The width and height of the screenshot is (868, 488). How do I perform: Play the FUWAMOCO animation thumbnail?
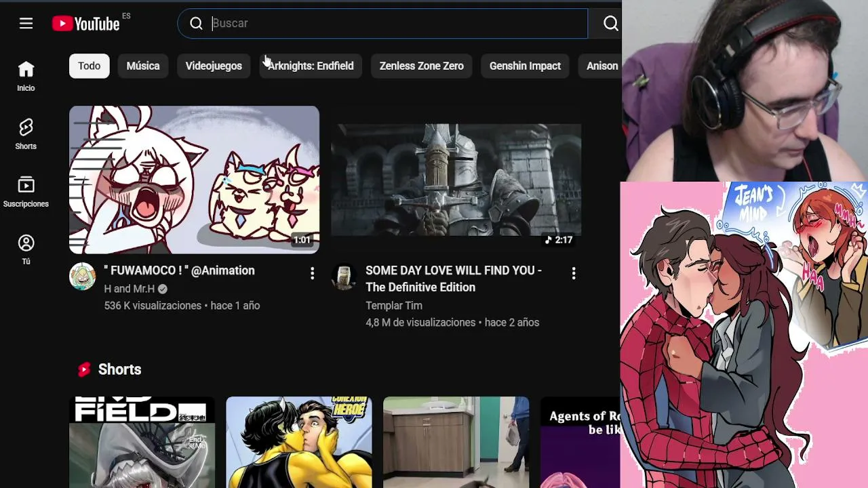coord(194,180)
